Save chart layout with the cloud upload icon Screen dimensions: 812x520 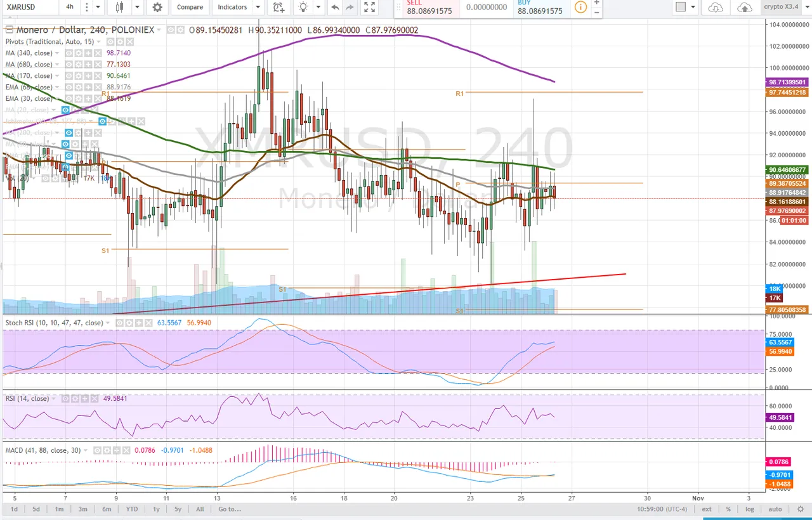pyautogui.click(x=745, y=7)
